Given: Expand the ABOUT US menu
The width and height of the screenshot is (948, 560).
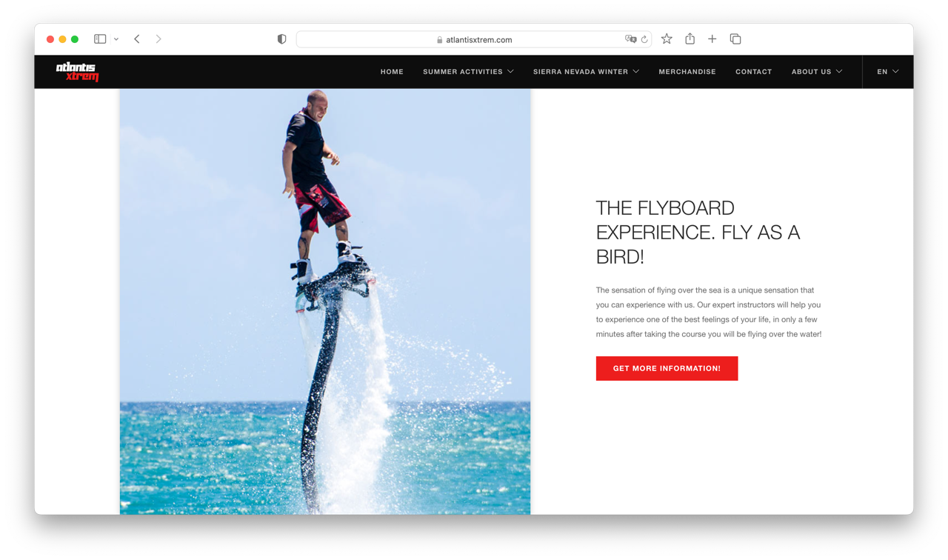Looking at the screenshot, I should click(817, 72).
